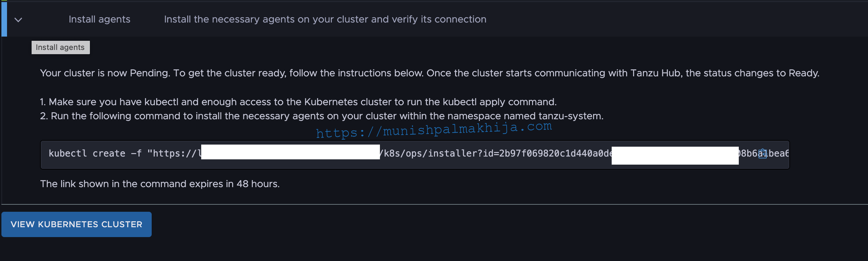Screen dimensions: 868x261
Task: Click the "kubectl create -f" command prefix
Action: [x=95, y=154]
